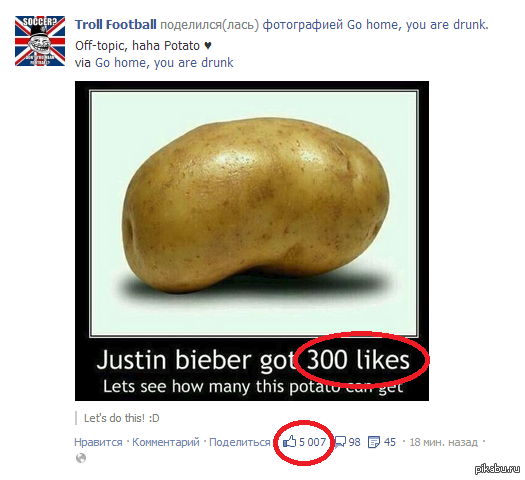Image resolution: width=525 pixels, height=480 pixels.
Task: Click the thumbs-up likes icon
Action: 289,442
